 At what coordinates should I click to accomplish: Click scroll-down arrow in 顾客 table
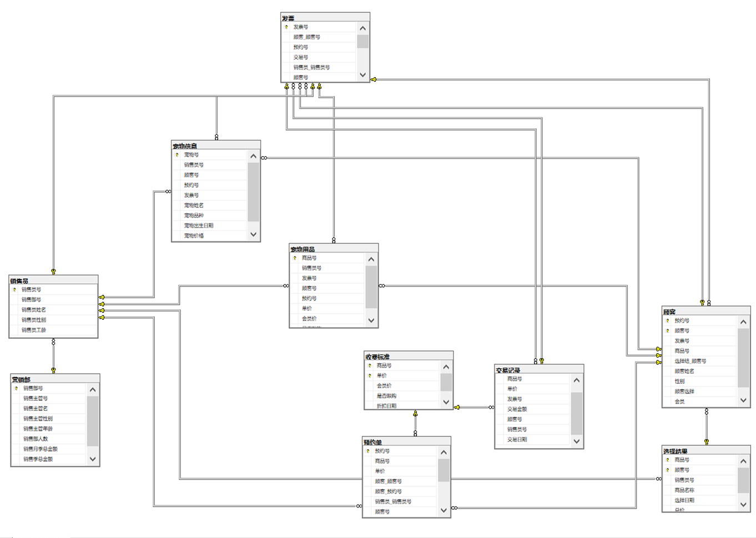(x=743, y=400)
